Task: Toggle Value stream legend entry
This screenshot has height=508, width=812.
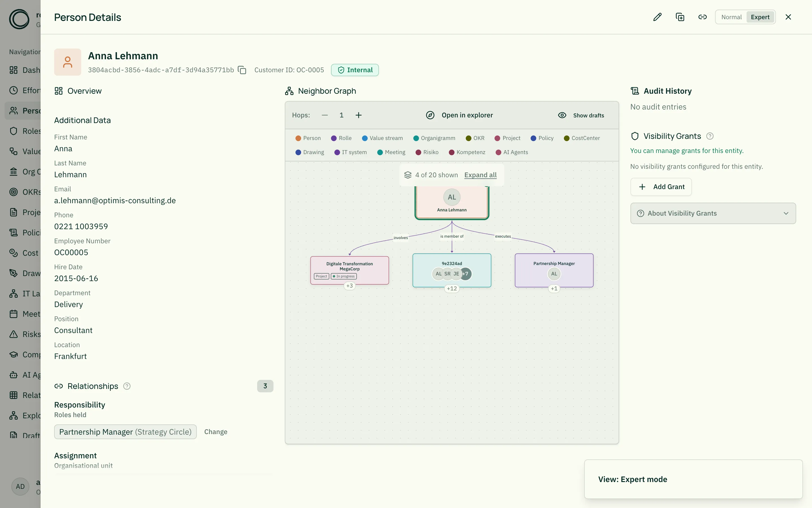Action: pyautogui.click(x=382, y=138)
